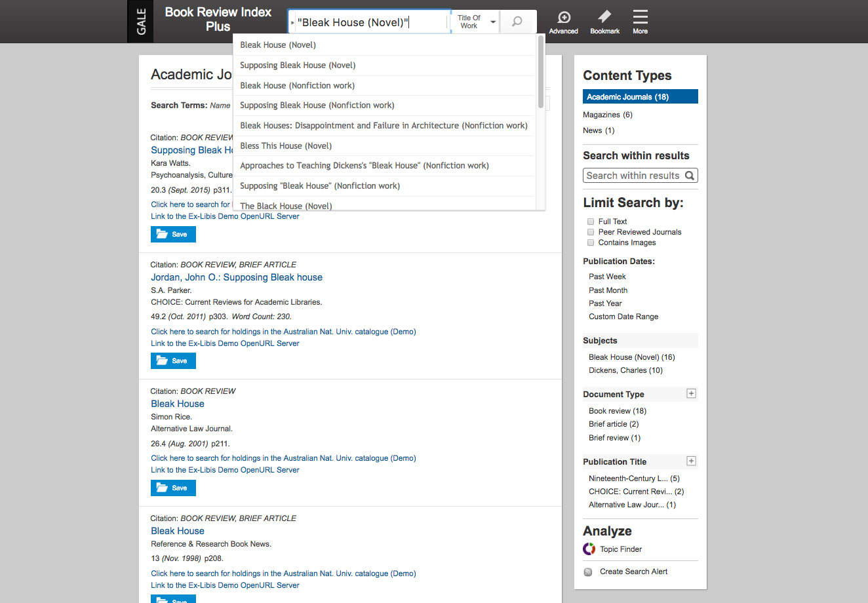Open the Supposing Bleak House result by Kara Watts
Viewport: 868px width, 603px height.
pos(192,150)
